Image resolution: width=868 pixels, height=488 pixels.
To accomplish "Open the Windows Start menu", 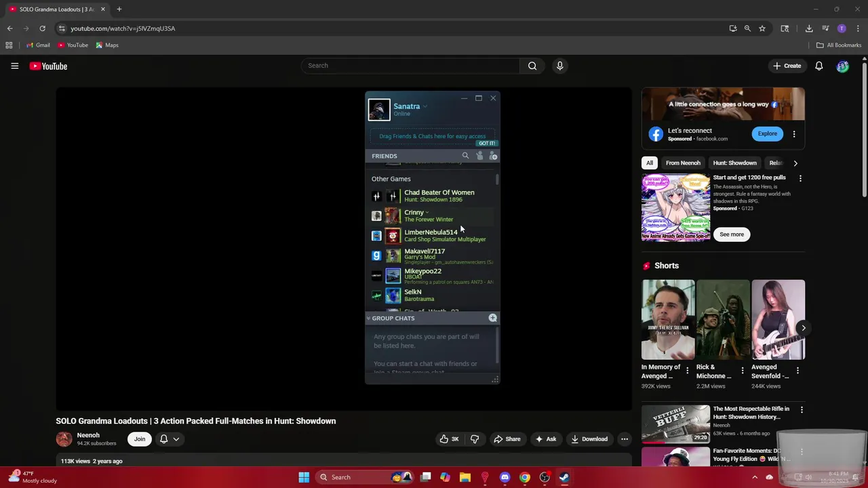I will pyautogui.click(x=304, y=477).
